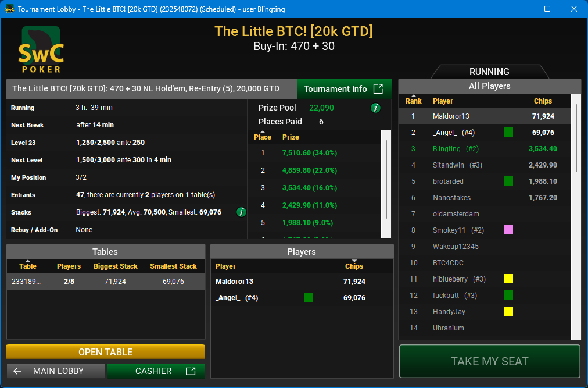Select _Angel_ (#4) in Players panel
588x388 pixels.
[302, 297]
